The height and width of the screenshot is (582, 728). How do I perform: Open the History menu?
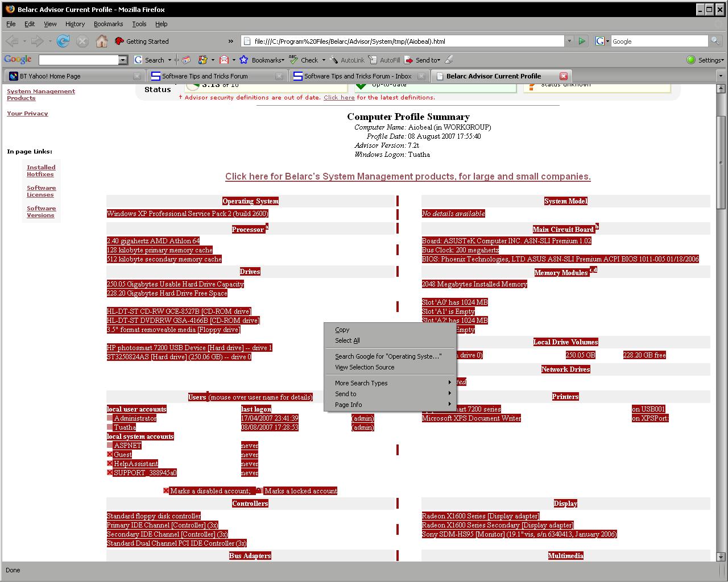pos(75,24)
